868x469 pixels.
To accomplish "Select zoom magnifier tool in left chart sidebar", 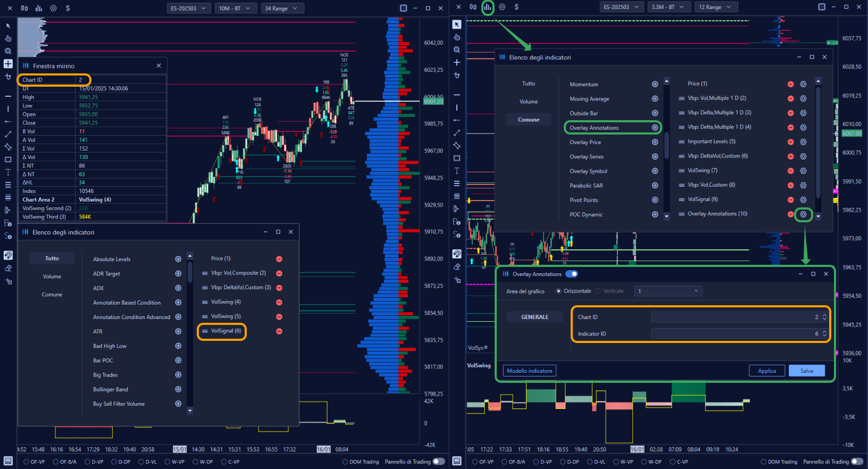I will point(8,51).
